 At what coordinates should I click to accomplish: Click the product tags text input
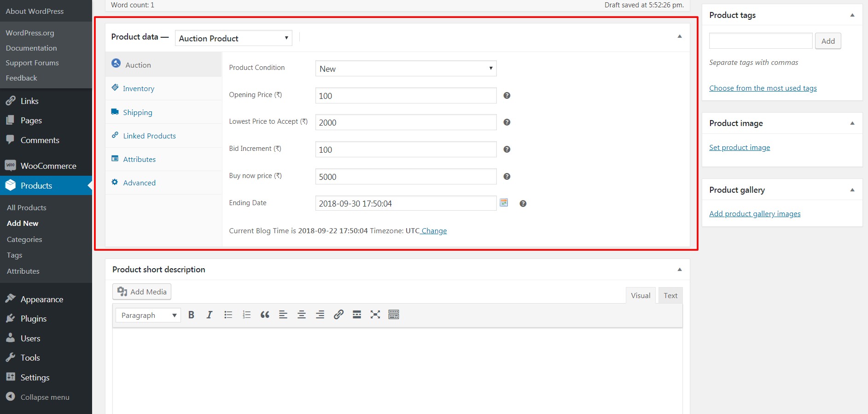[x=761, y=41]
